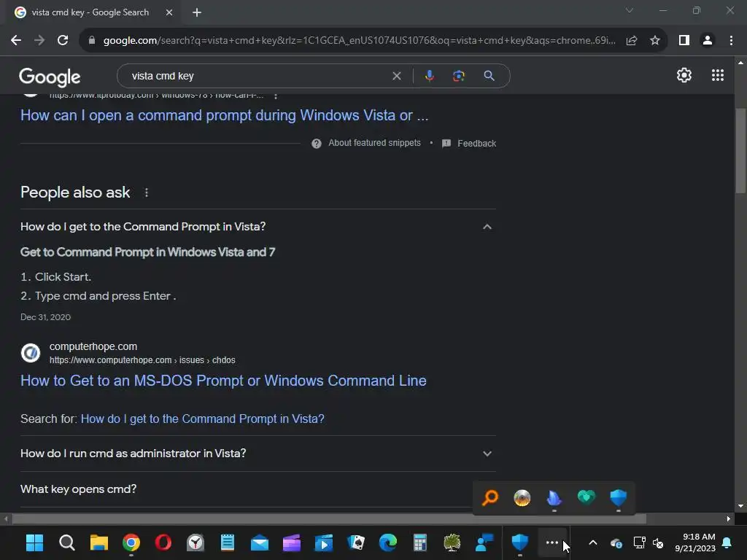This screenshot has height=560, width=747.
Task: Open the Chrome side panel
Action: click(684, 41)
